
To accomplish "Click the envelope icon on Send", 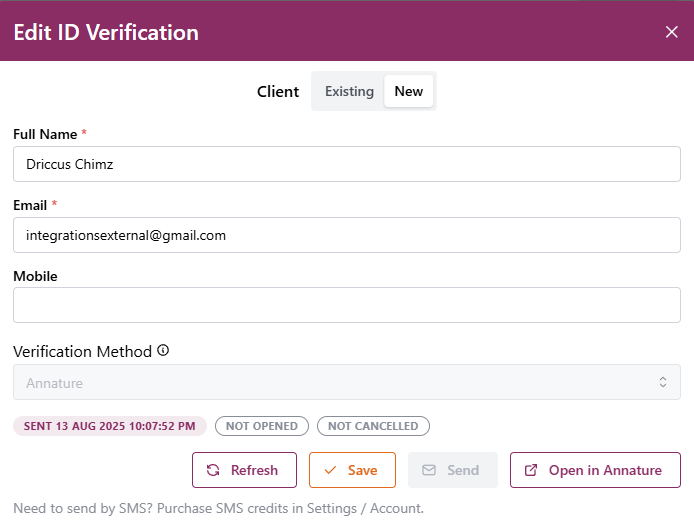I will 429,470.
